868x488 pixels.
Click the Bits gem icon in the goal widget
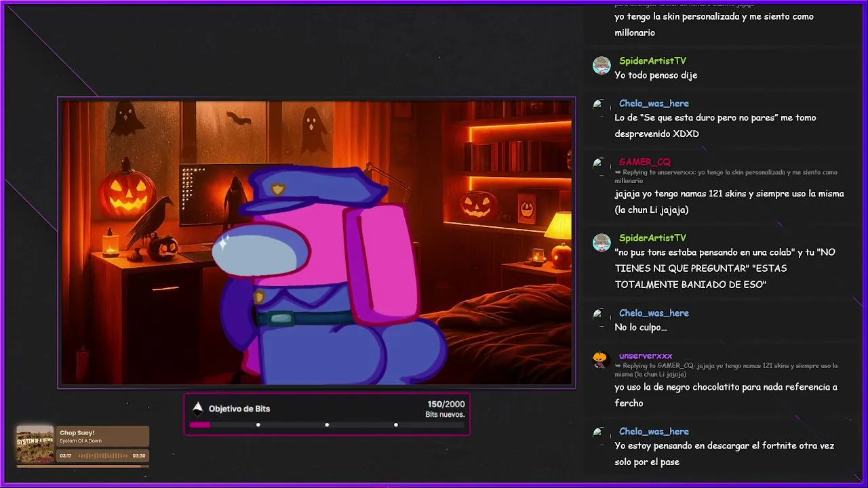[197, 408]
